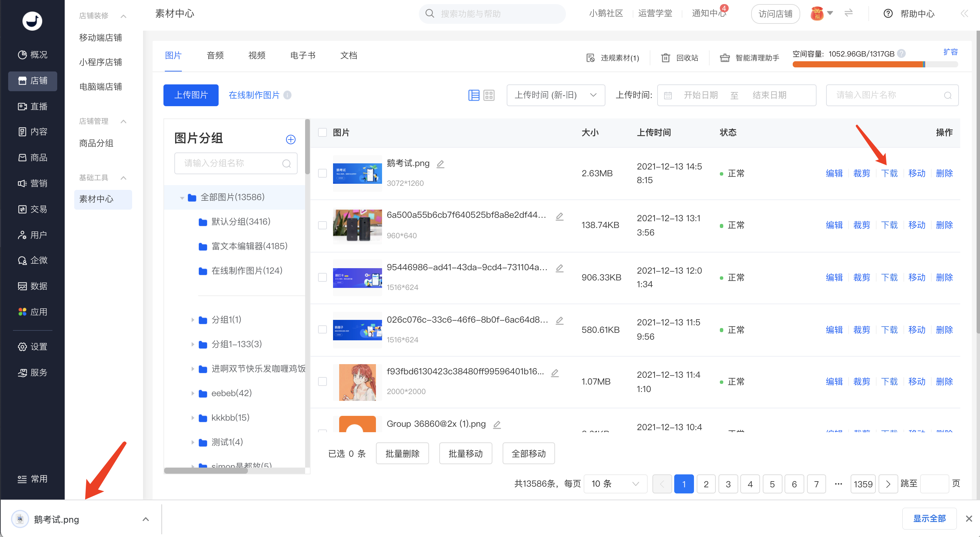Click the space capacity usage bar
The image size is (980, 537).
[875, 64]
